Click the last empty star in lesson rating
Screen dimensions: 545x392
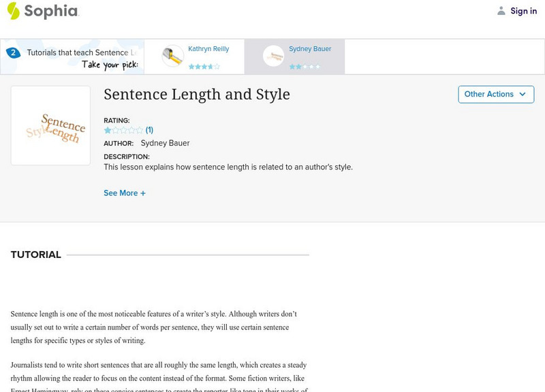pyautogui.click(x=140, y=130)
